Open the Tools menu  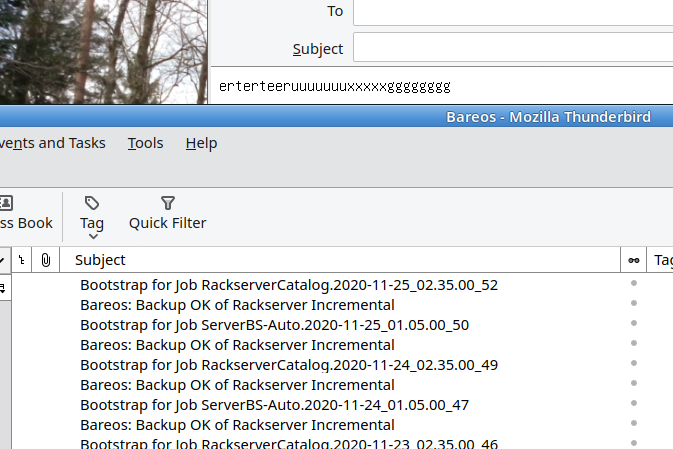146,143
